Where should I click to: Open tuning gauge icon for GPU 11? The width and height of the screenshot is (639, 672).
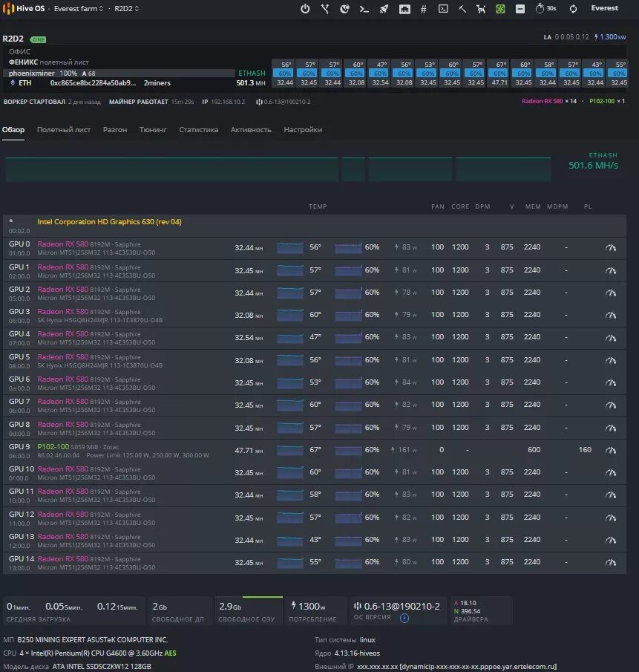(611, 495)
